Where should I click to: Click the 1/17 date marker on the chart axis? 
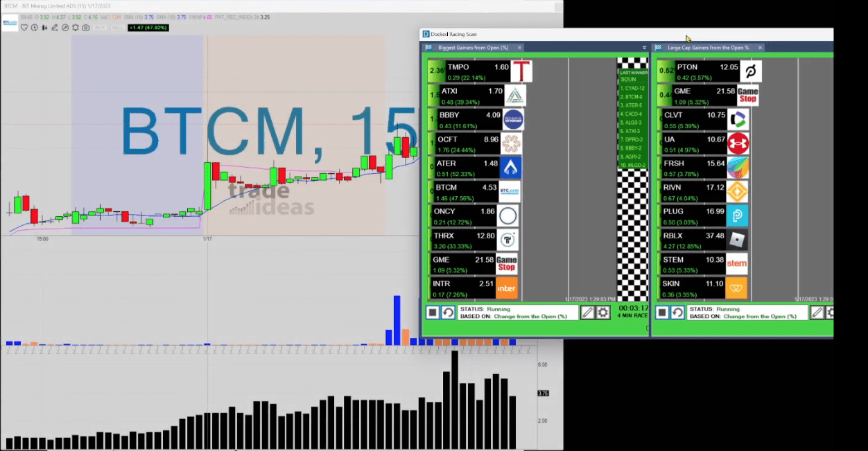(207, 239)
